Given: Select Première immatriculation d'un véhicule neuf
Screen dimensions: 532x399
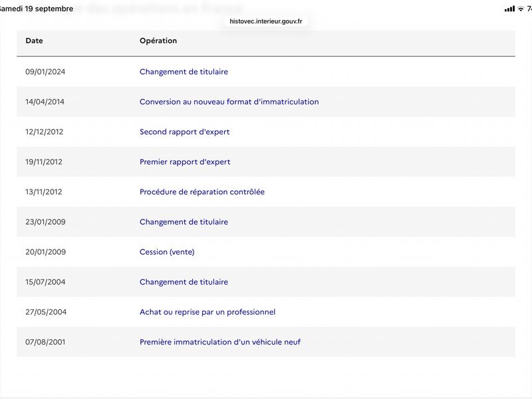Looking at the screenshot, I should click(220, 342).
